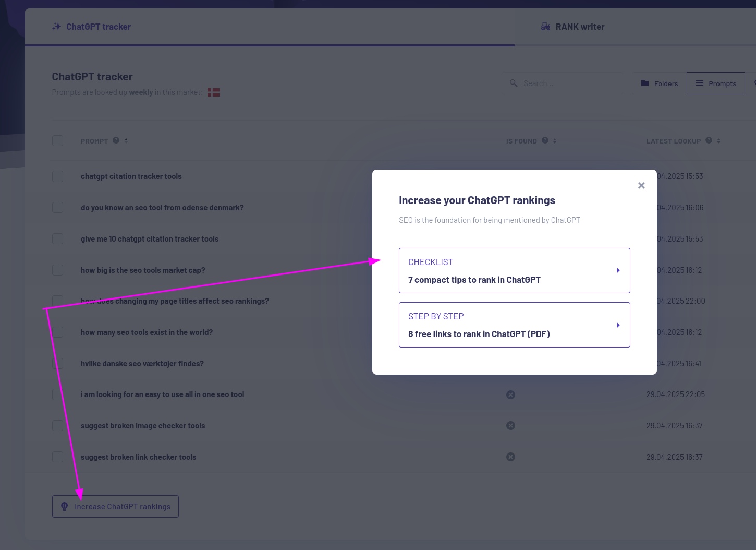Open prompt suggest broken link checker tools
756x550 pixels.
(139, 457)
